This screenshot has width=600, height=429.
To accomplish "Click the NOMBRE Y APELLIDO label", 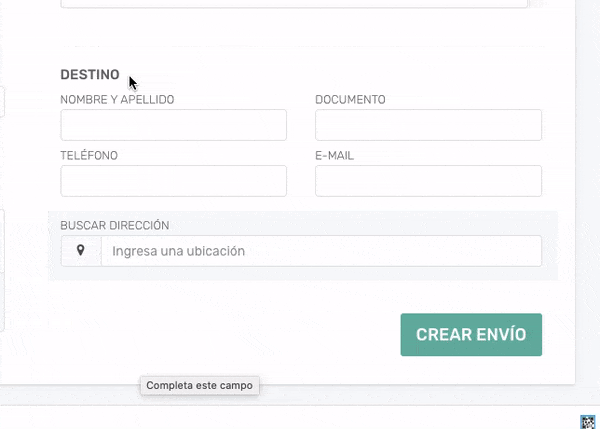I will pyautogui.click(x=117, y=100).
